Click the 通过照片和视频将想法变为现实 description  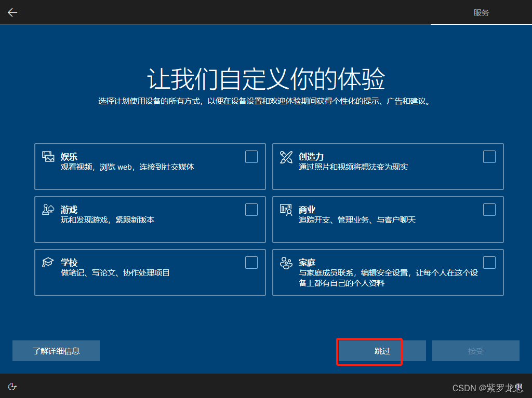point(353,167)
